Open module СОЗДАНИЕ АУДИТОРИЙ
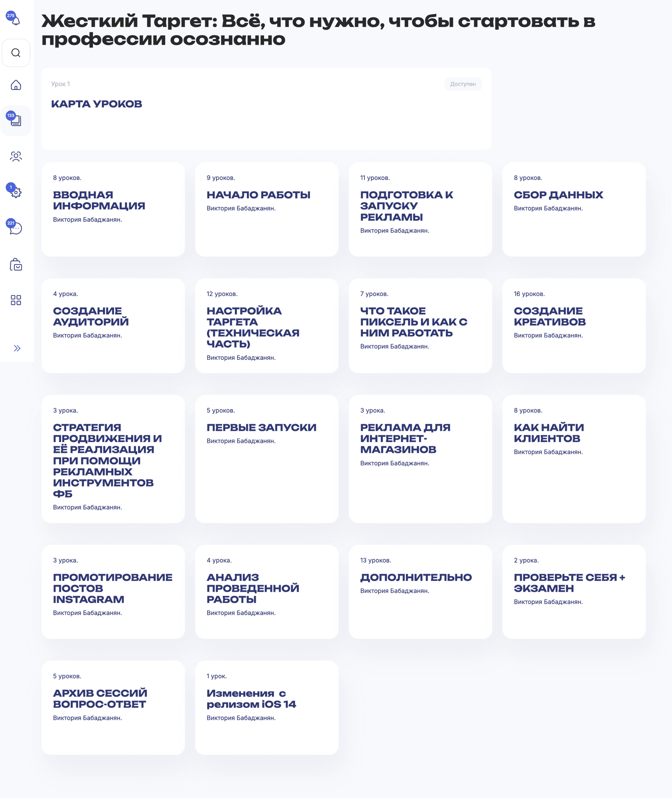This screenshot has width=672, height=798. (113, 326)
